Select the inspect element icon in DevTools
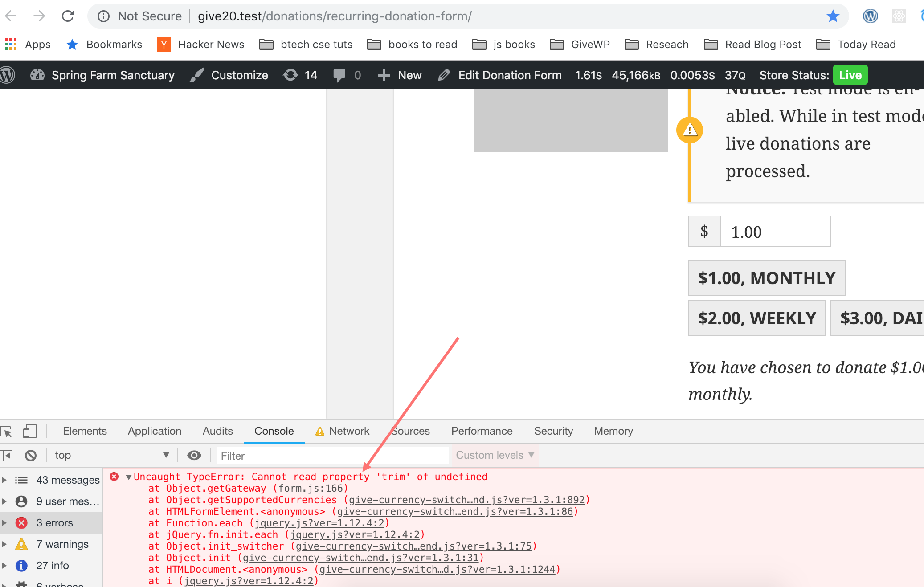 (x=7, y=431)
